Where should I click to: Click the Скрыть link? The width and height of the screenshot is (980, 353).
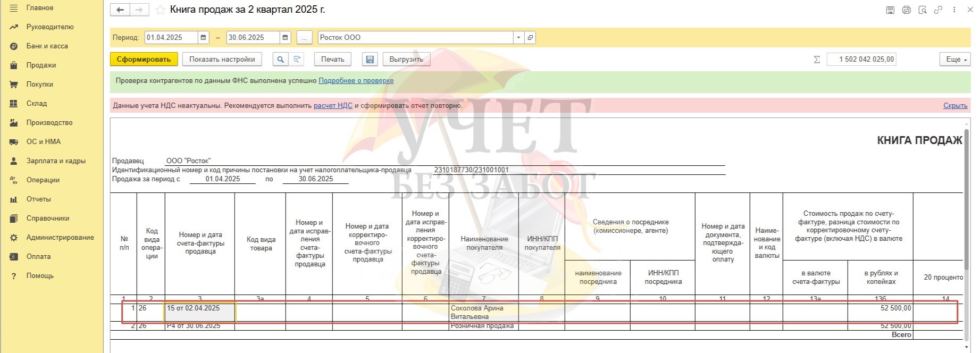click(955, 106)
